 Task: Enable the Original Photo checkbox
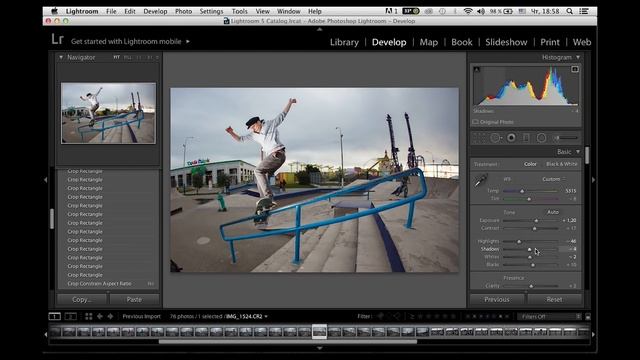pos(476,122)
